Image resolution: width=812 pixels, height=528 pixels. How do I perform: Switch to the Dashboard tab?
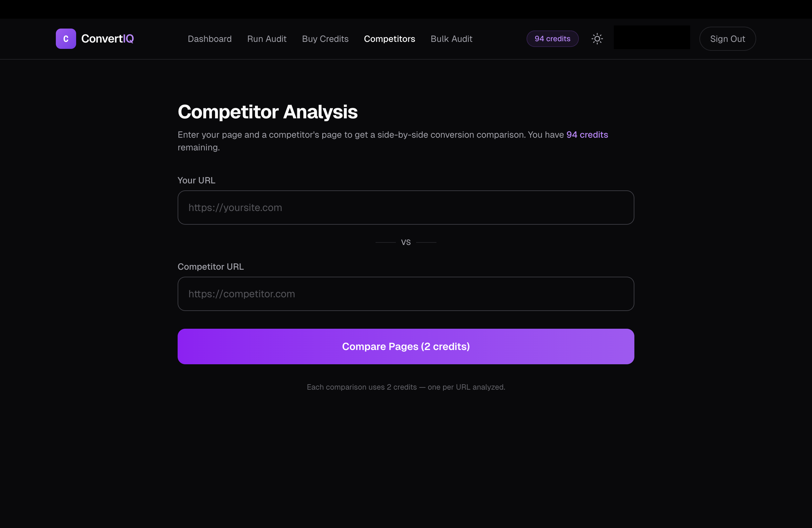point(209,39)
